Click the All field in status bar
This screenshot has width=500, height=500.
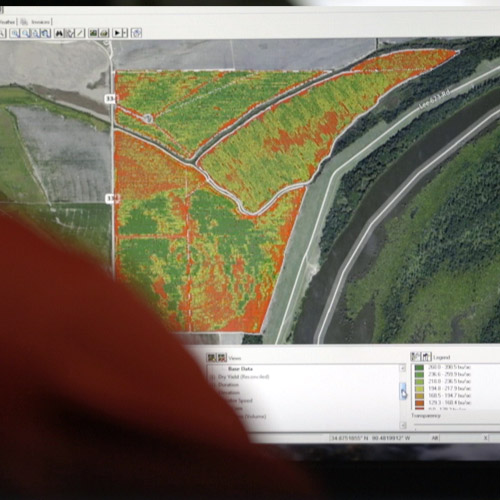[435, 438]
